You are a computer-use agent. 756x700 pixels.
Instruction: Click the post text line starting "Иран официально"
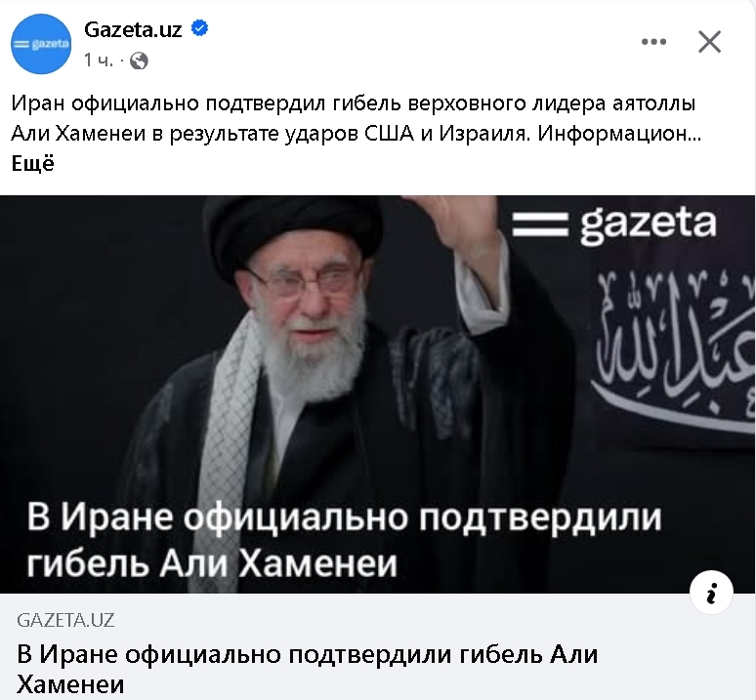[x=353, y=103]
